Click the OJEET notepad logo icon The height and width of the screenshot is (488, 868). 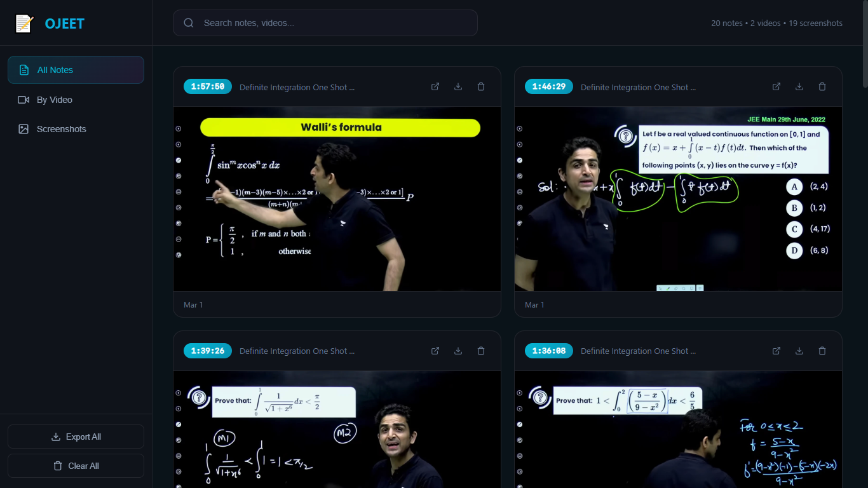pos(24,24)
